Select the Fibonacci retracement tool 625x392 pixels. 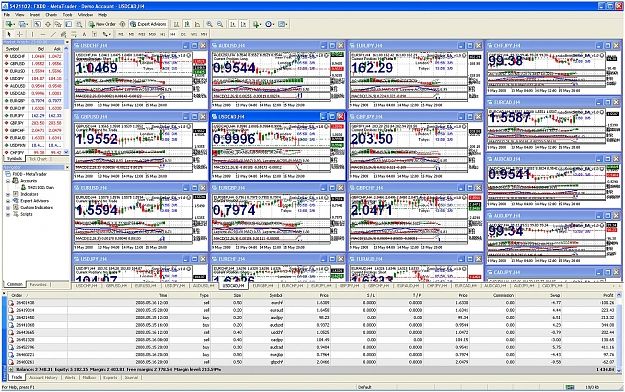tap(74, 34)
